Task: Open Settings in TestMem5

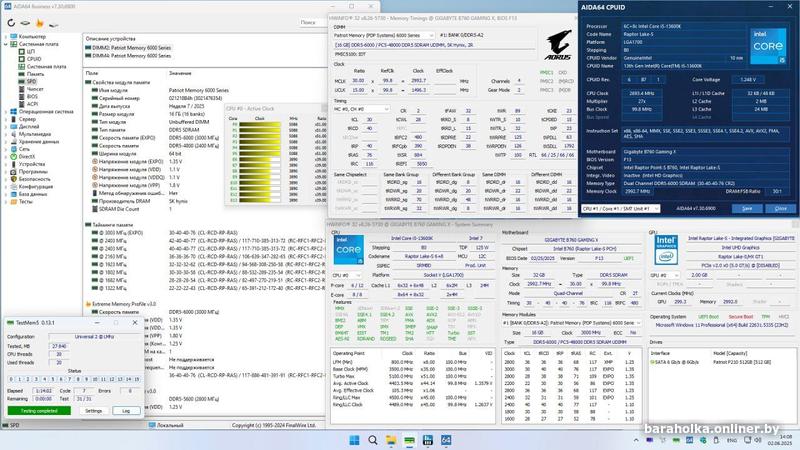Action: 93,411
